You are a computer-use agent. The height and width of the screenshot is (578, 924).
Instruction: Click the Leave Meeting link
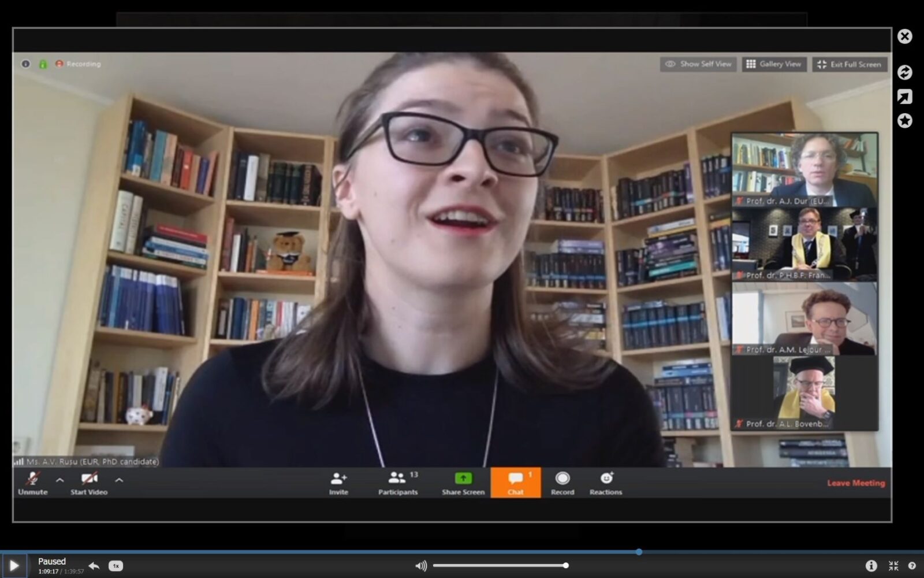855,483
